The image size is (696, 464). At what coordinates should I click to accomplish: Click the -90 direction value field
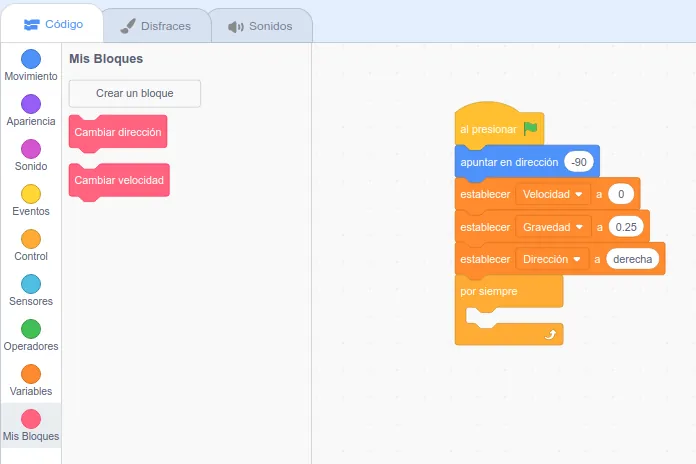tap(579, 162)
